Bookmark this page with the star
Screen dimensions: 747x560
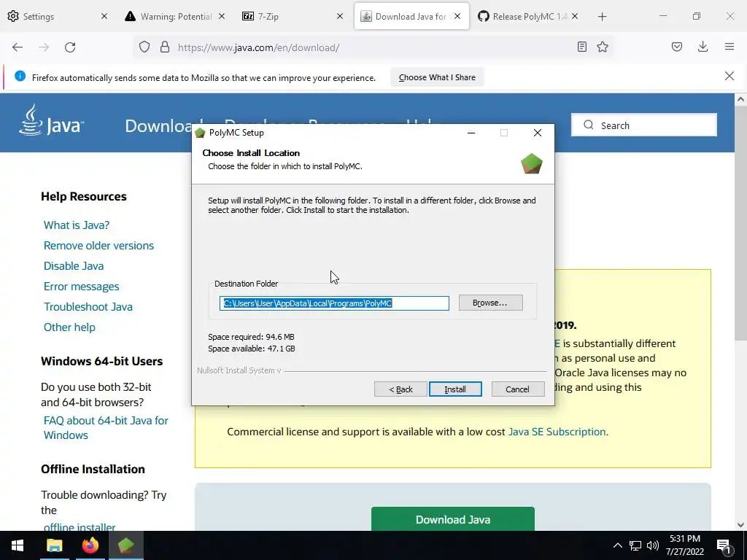[x=602, y=47]
